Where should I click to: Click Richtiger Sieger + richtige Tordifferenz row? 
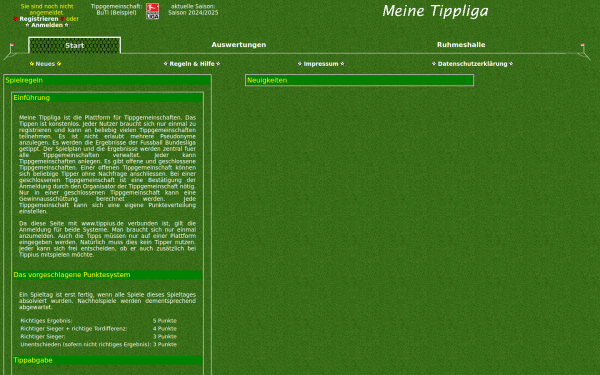[99, 329]
